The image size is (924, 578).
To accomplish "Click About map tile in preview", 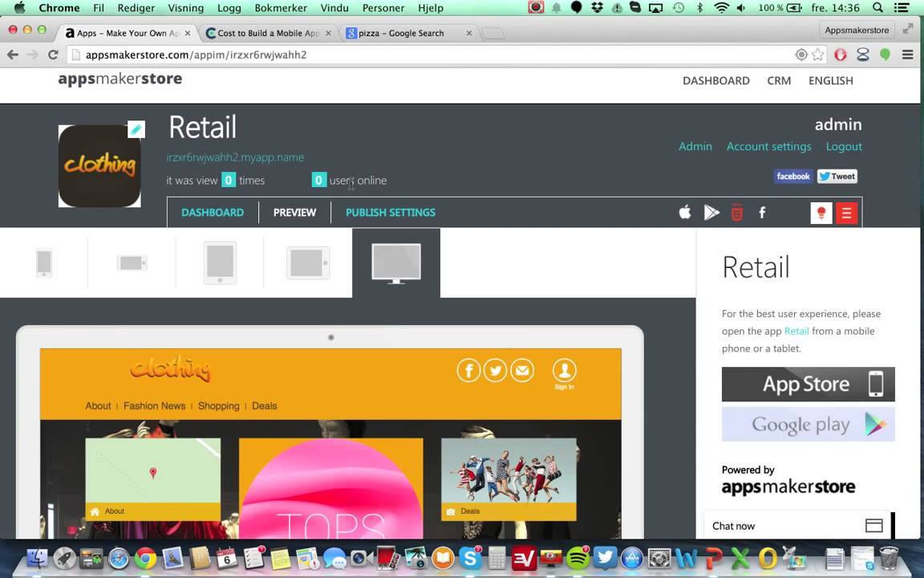I will click(153, 479).
